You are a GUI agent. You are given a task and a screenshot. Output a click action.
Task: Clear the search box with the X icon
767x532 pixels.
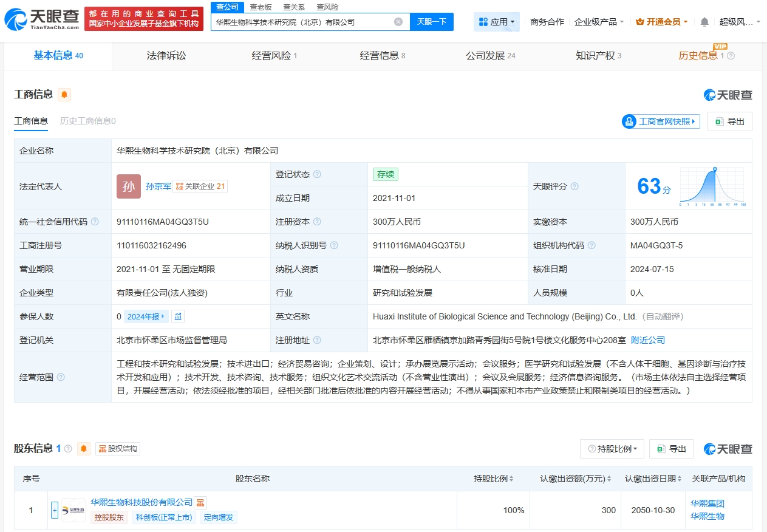point(399,22)
